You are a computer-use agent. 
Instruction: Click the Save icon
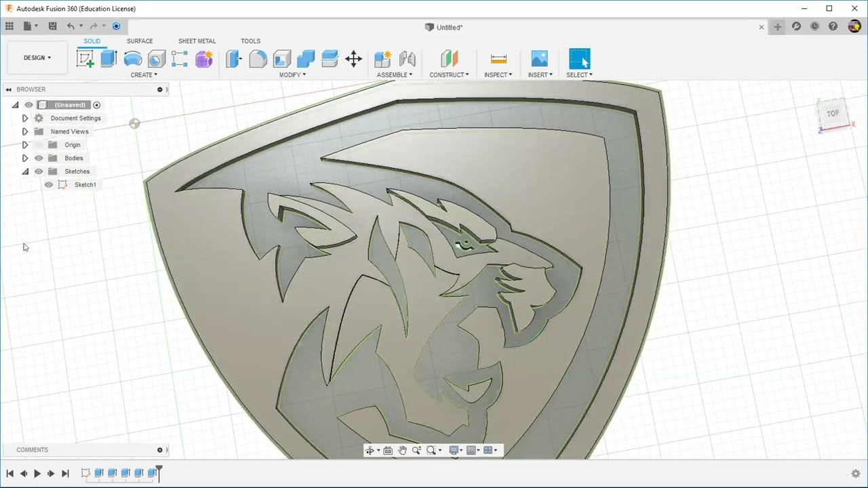(x=52, y=26)
